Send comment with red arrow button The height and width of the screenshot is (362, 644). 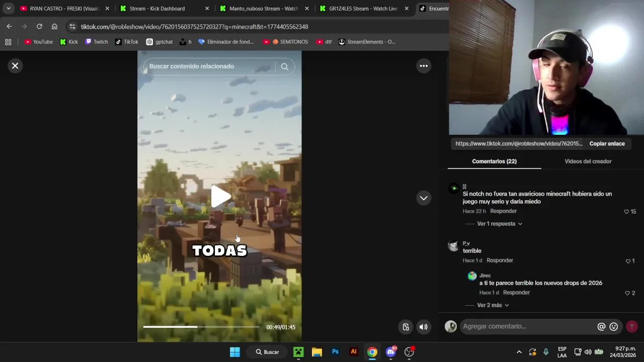pos(632,327)
